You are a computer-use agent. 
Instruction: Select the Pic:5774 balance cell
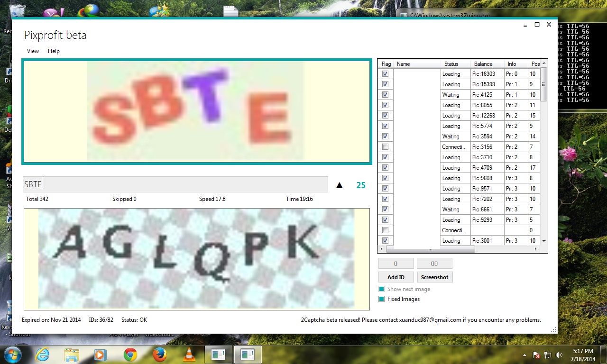coord(487,126)
